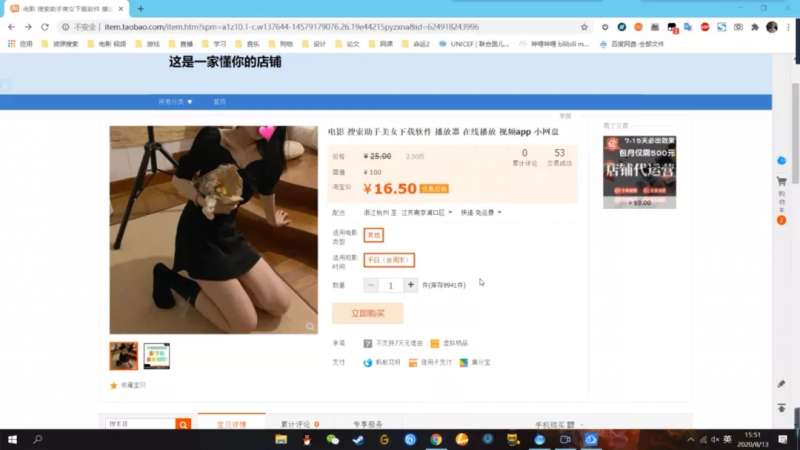This screenshot has height=450, width=800.
Task: Go forward in browser history
Action: 28,27
